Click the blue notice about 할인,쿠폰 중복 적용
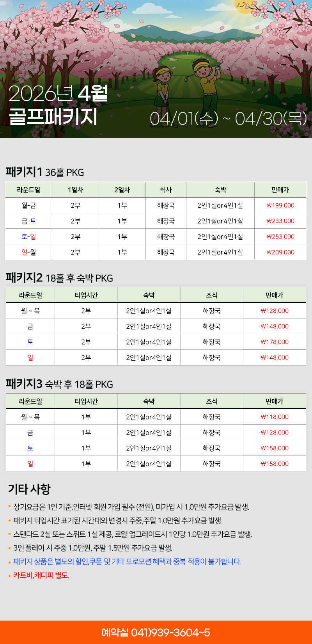 [x=127, y=562]
